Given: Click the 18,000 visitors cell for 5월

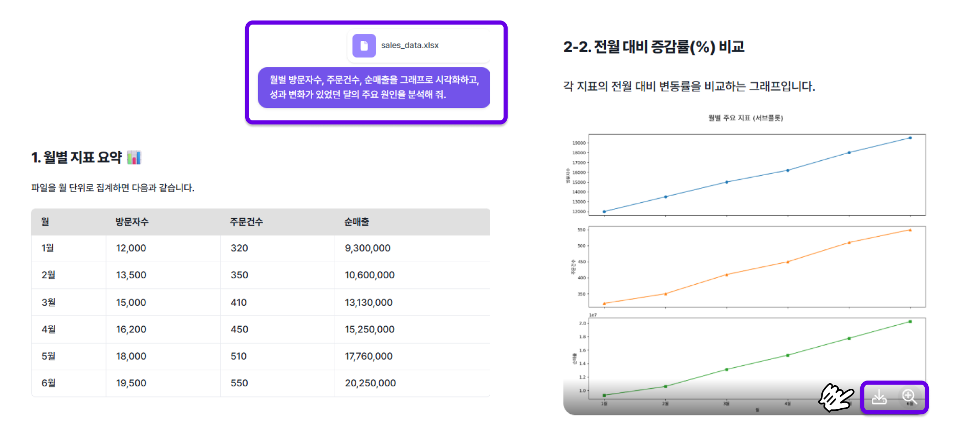Looking at the screenshot, I should coord(130,356).
